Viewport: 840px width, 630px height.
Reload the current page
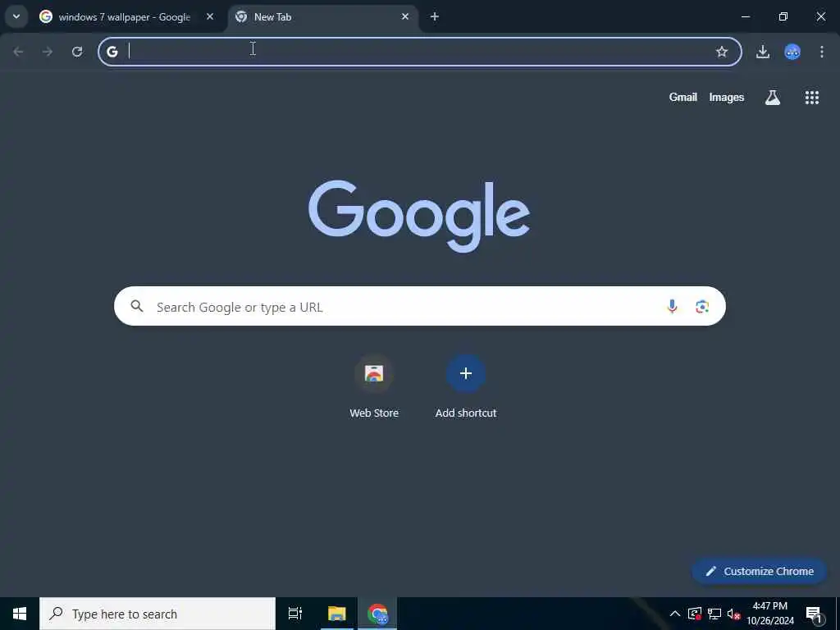coord(77,52)
